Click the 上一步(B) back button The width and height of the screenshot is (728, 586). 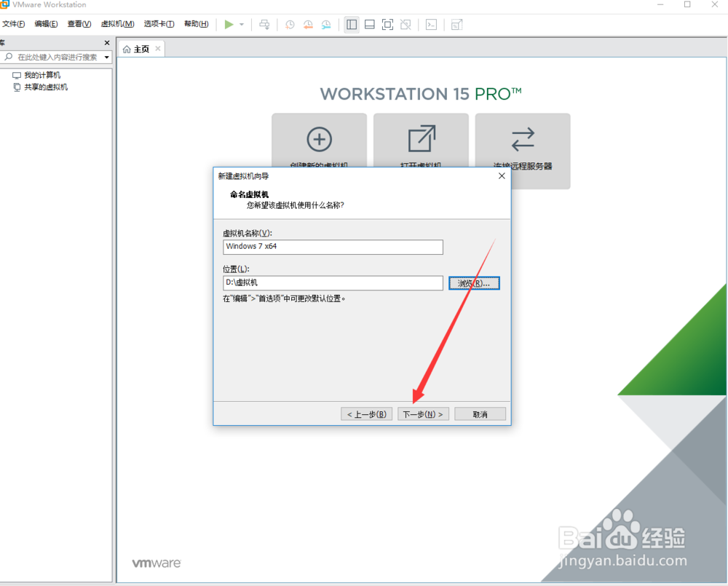click(367, 414)
